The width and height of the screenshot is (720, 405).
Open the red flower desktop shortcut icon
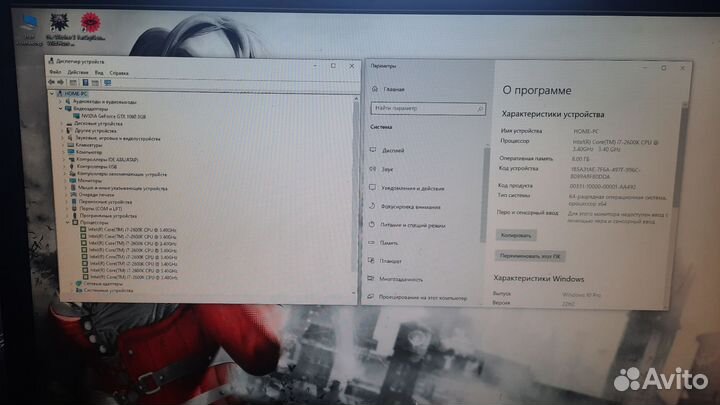coord(90,22)
